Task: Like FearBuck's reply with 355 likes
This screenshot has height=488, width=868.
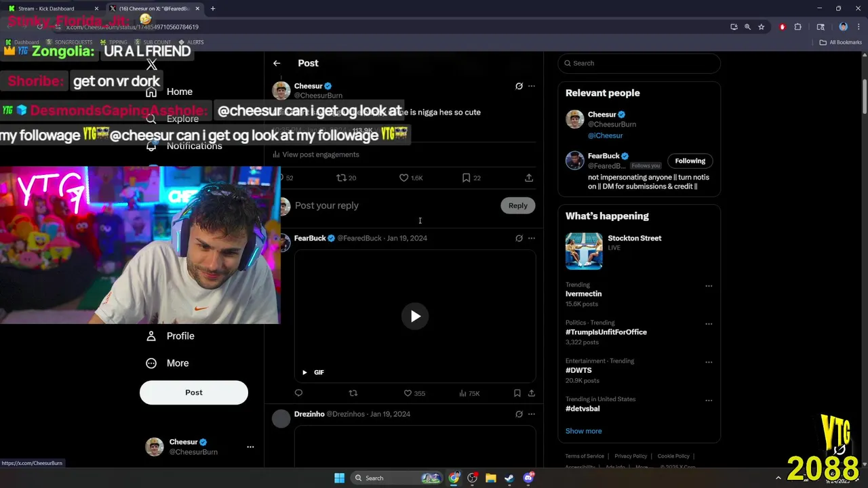Action: pos(414,393)
